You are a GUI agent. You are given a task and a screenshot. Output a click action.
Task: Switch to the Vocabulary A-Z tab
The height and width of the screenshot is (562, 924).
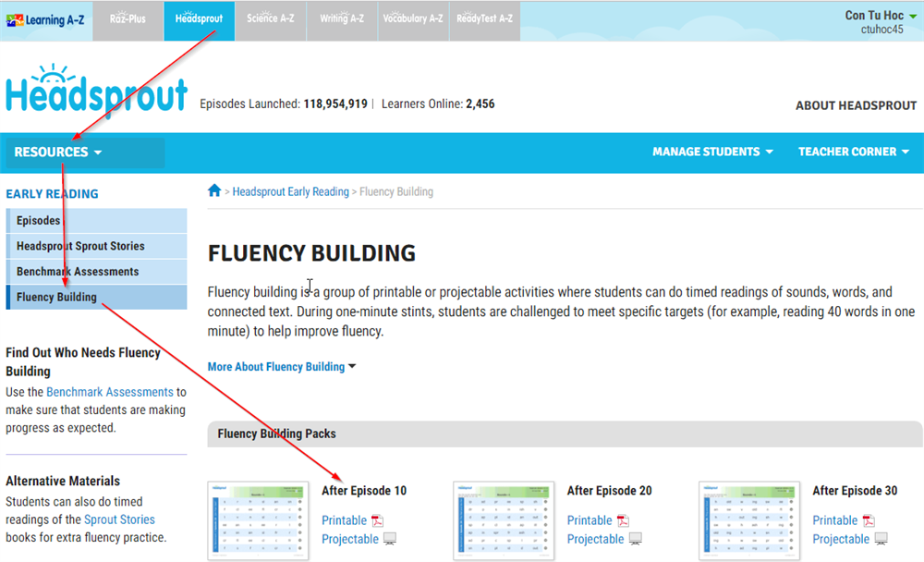pyautogui.click(x=413, y=20)
